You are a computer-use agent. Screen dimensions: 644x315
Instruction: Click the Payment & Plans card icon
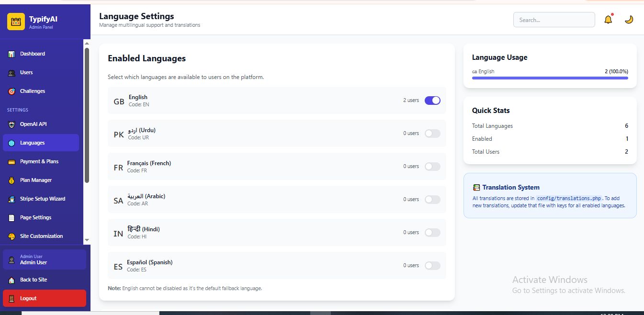tap(11, 162)
